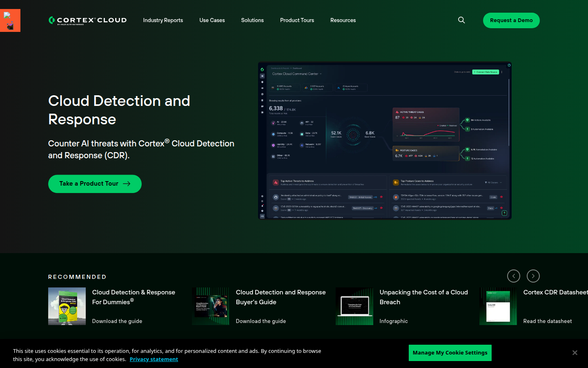This screenshot has height=368, width=588.
Task: Click Read the datasheet link
Action: pos(548,321)
